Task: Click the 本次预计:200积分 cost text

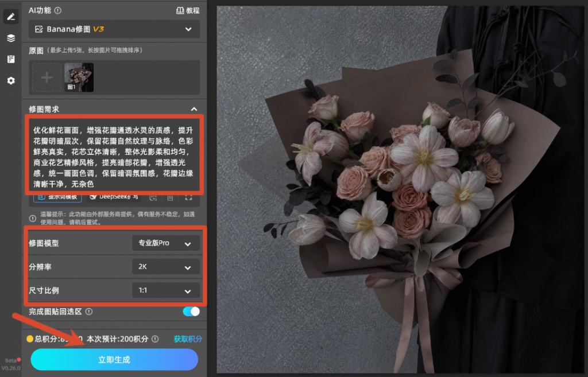Action: (117, 339)
